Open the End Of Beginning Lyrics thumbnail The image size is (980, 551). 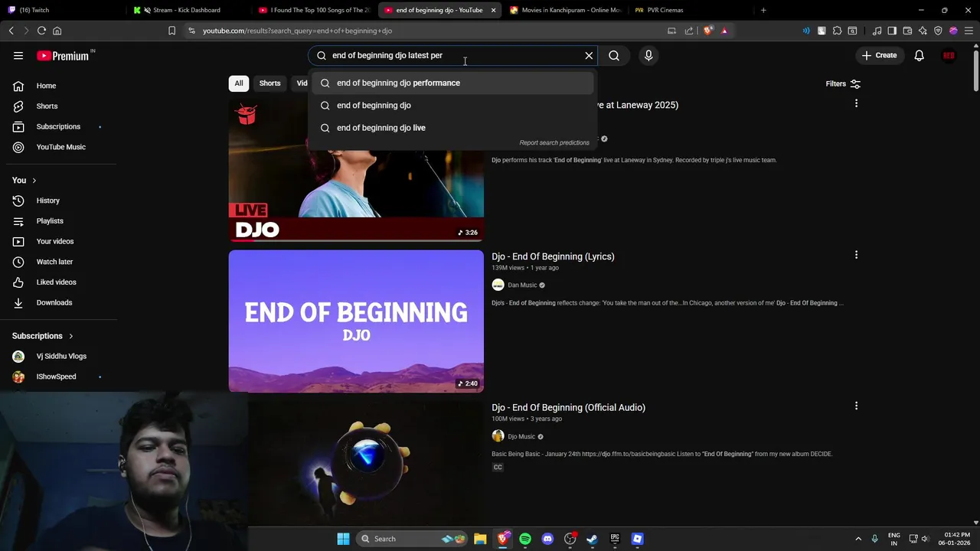[356, 321]
